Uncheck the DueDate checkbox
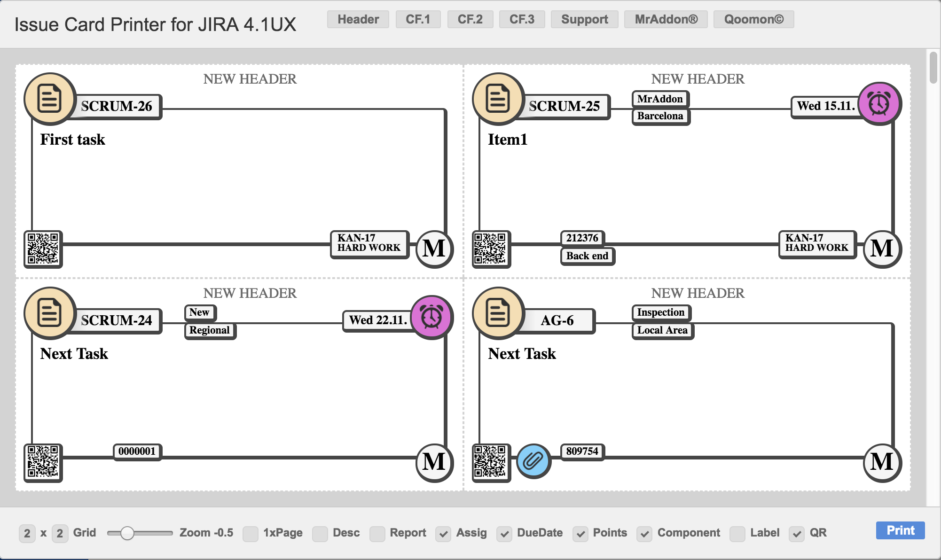The width and height of the screenshot is (941, 560). [x=504, y=534]
